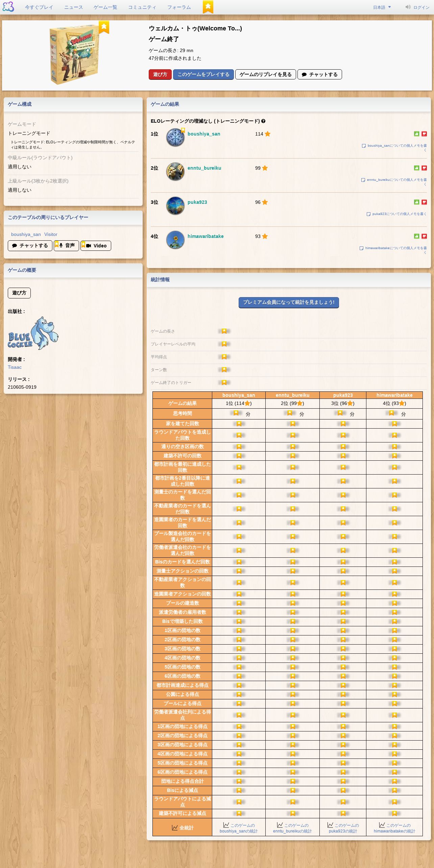
Task: Click boushiya_san in table players list
Action: [26, 234]
